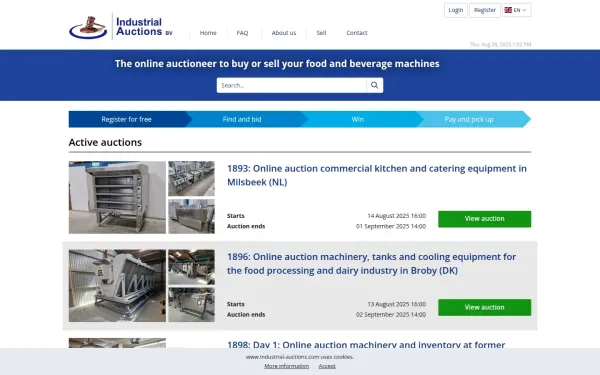This screenshot has height=375, width=600.
Task: Click the 02 September 2025 14:00 end date
Action: click(391, 315)
